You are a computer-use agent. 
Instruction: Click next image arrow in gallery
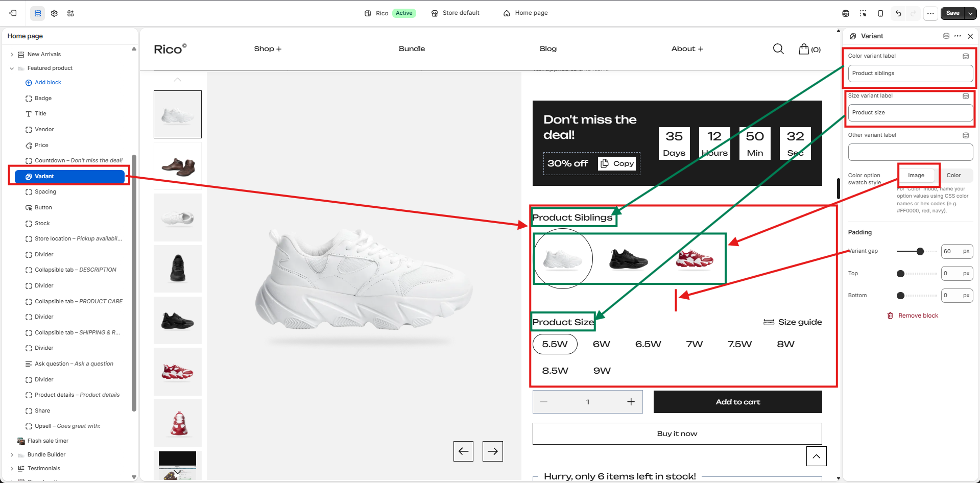(493, 451)
